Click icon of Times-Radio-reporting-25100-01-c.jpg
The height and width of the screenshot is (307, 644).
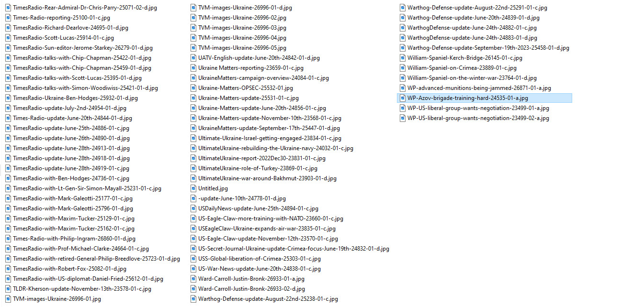point(8,18)
